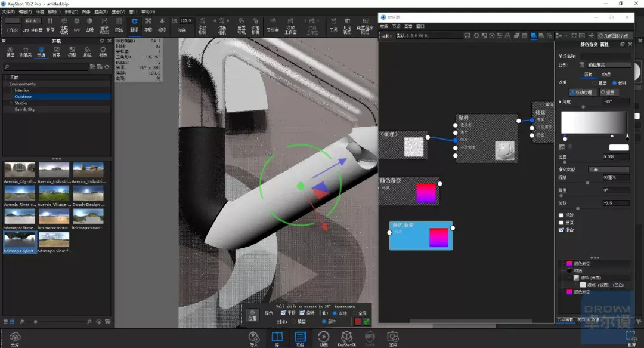Open the 云库 cloud library
The height and width of the screenshot is (348, 644).
pyautogui.click(x=15, y=339)
